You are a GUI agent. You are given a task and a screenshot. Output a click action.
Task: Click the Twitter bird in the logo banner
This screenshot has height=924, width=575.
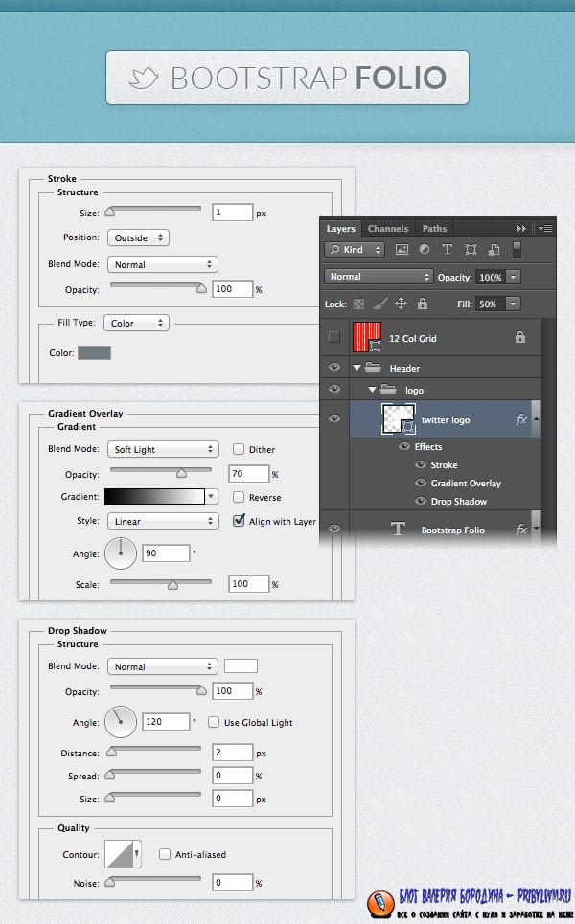tap(144, 78)
